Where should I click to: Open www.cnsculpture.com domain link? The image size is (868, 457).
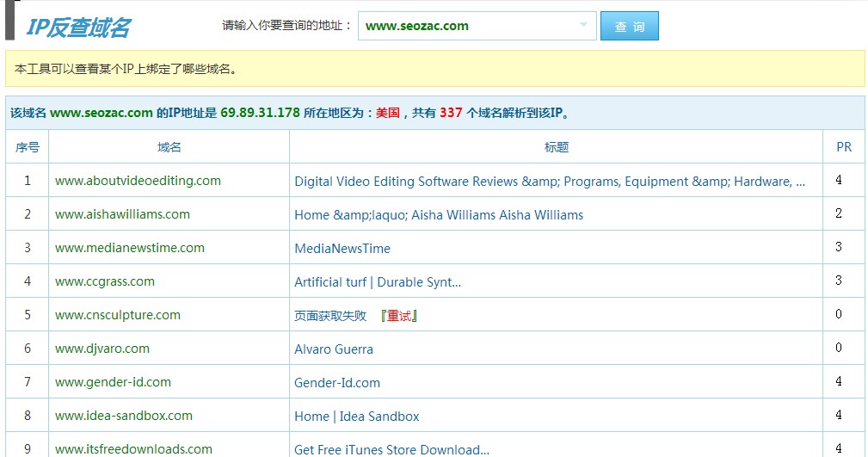(118, 315)
